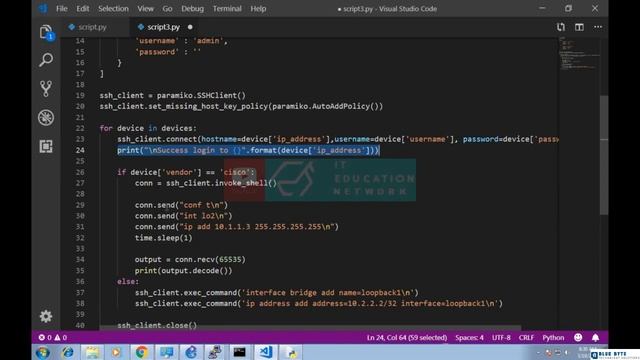The width and height of the screenshot is (640, 360).
Task: Open the Debug view icon
Action: pyautogui.click(x=46, y=118)
